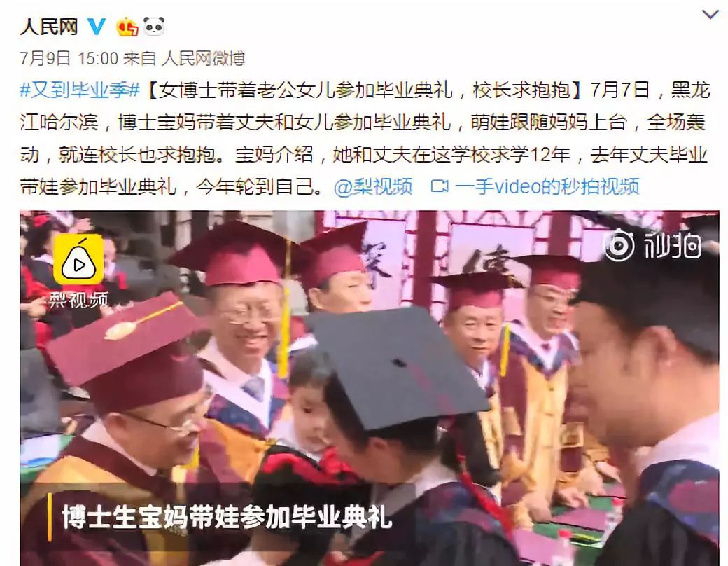Click the 人民网微博 source link

tap(204, 59)
